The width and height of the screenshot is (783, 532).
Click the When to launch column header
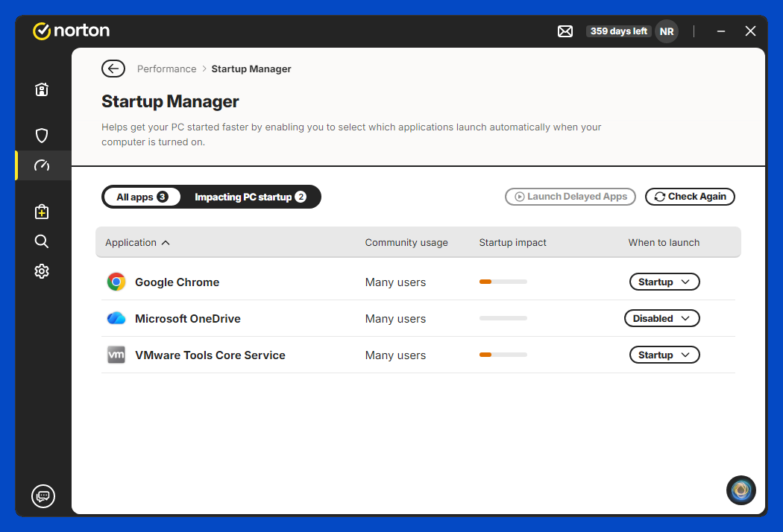664,243
